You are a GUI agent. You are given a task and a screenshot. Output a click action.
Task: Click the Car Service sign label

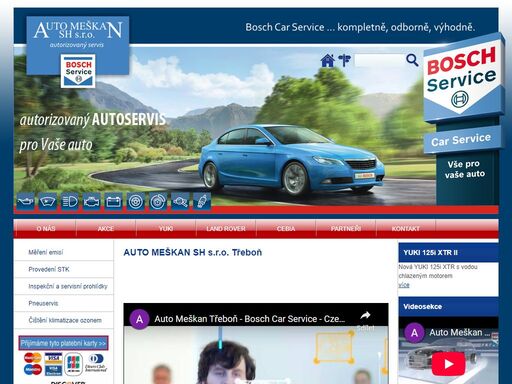click(462, 139)
